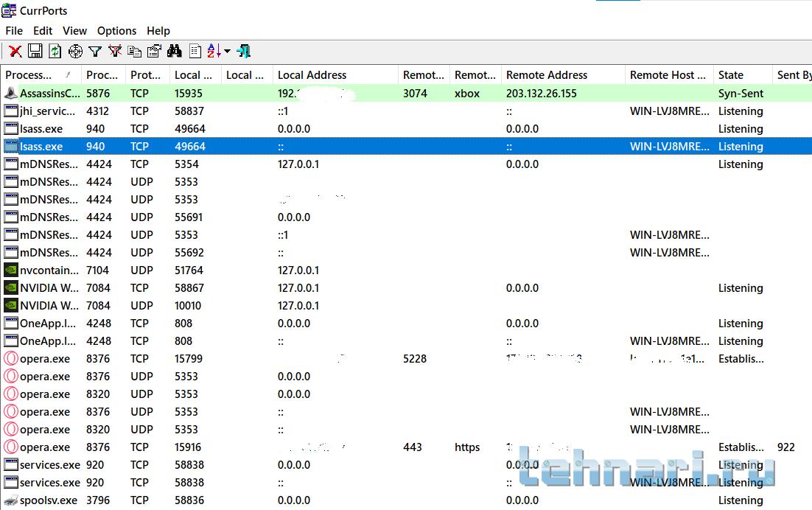The height and width of the screenshot is (510, 812).
Task: Click the crosshair target toolbar icon
Action: point(76,51)
